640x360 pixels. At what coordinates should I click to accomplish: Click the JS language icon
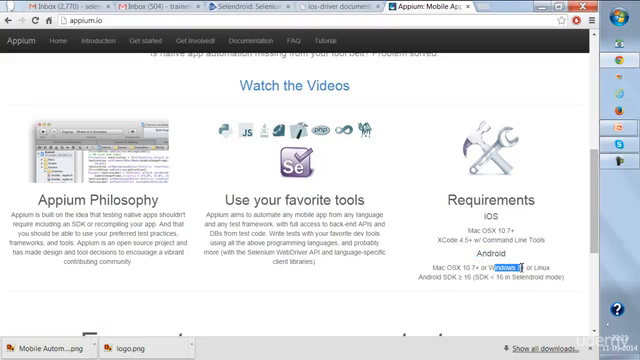[246, 131]
